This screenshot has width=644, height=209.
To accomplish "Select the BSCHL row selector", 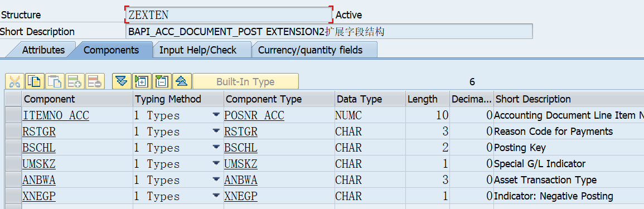I will pyautogui.click(x=13, y=147).
